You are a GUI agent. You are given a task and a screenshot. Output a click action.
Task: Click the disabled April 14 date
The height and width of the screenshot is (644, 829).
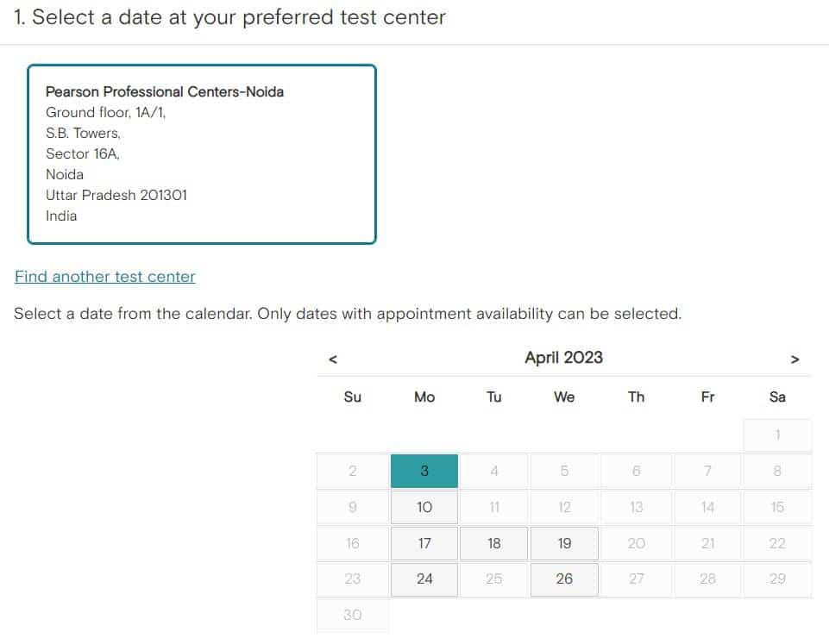point(707,508)
